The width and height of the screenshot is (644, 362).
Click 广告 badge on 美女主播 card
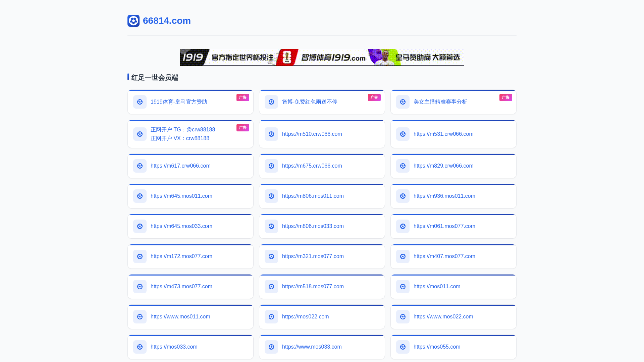(506, 98)
